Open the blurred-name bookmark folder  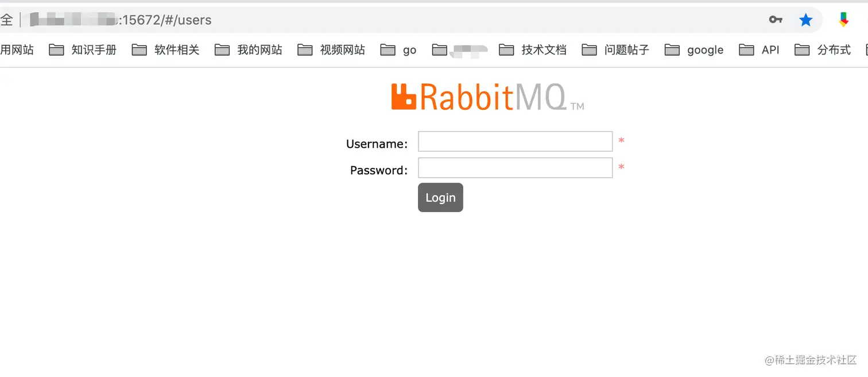tap(460, 50)
